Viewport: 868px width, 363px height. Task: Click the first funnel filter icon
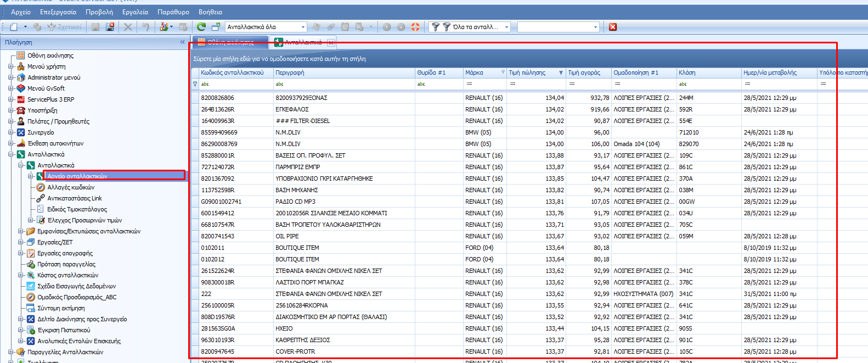pyautogui.click(x=435, y=27)
